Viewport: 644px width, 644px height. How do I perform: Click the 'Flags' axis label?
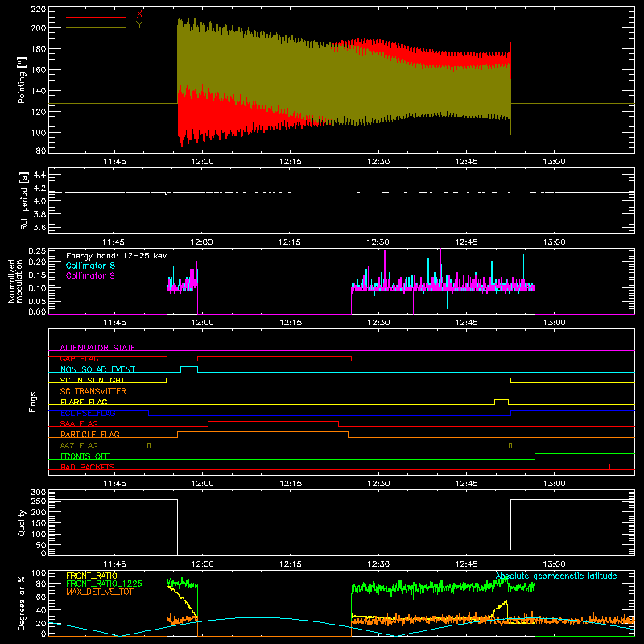(x=32, y=402)
